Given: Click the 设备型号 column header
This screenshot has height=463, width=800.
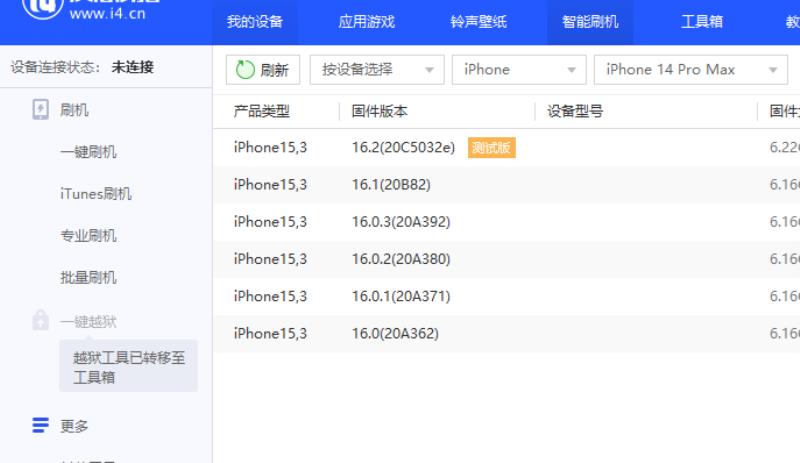Looking at the screenshot, I should coord(575,111).
